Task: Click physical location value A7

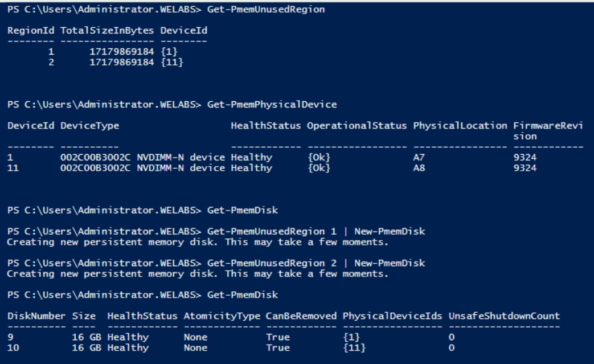Action: [419, 158]
